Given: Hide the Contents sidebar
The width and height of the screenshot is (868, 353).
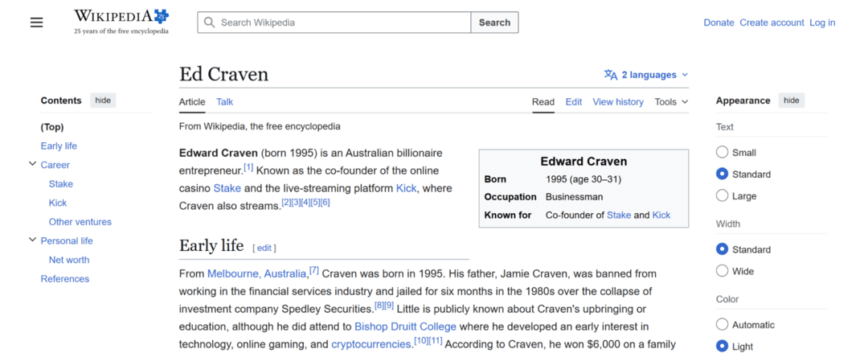Looking at the screenshot, I should click(x=103, y=101).
